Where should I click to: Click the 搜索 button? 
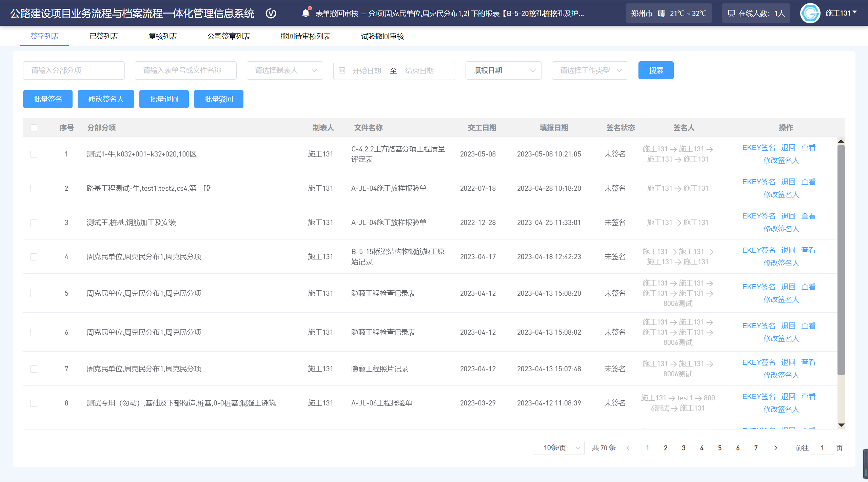tap(656, 70)
